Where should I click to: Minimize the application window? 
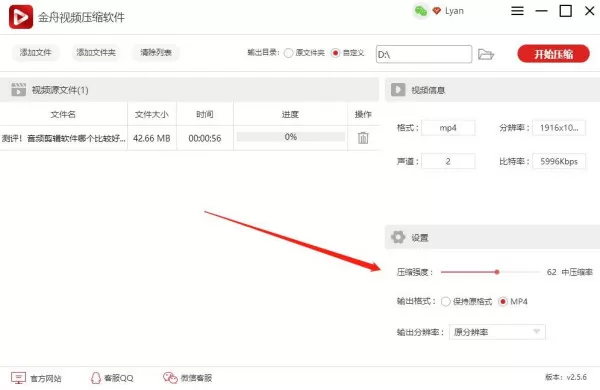coord(541,11)
